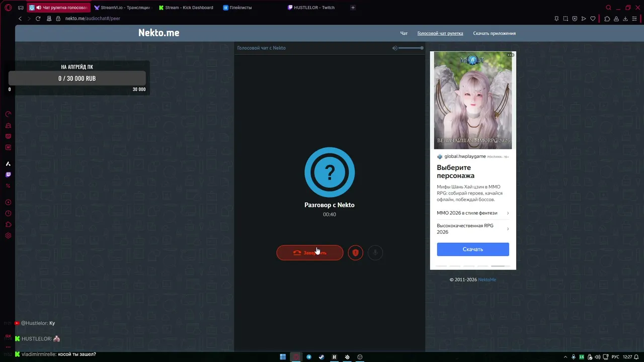Image resolution: width=644 pixels, height=362 pixels.
Task: Click the heart bookmark icon in toolbar
Action: click(593, 19)
